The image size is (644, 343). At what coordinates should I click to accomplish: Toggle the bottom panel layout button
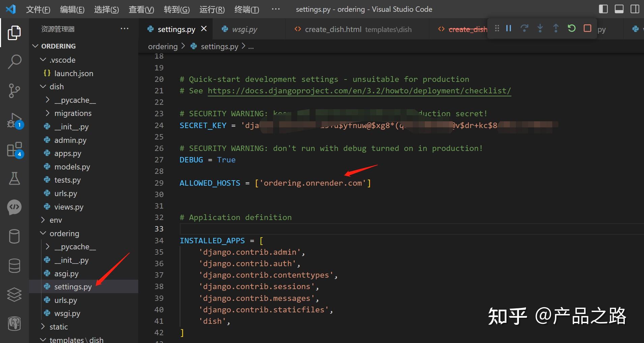pyautogui.click(x=619, y=9)
